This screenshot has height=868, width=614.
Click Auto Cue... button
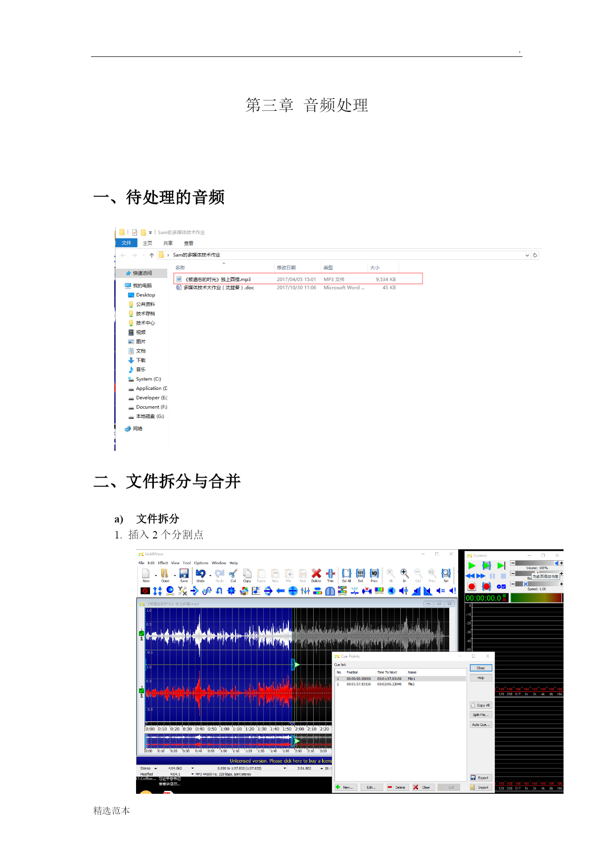tap(480, 724)
